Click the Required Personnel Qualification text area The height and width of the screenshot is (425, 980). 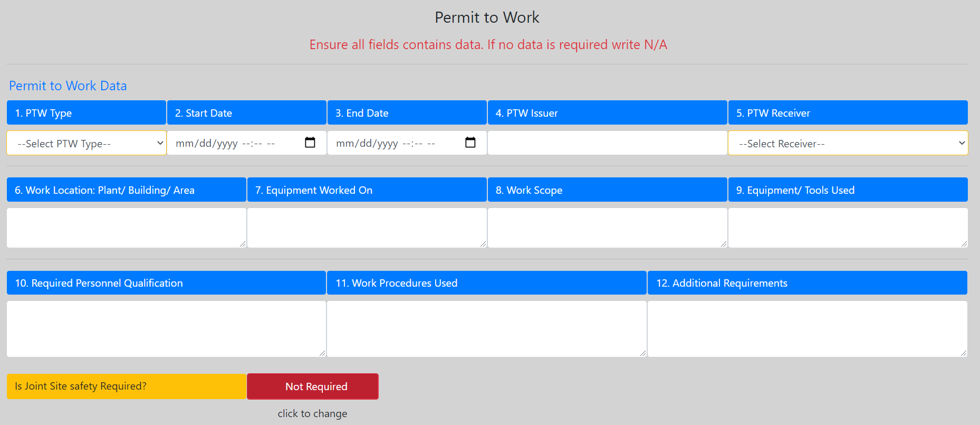[x=166, y=329]
